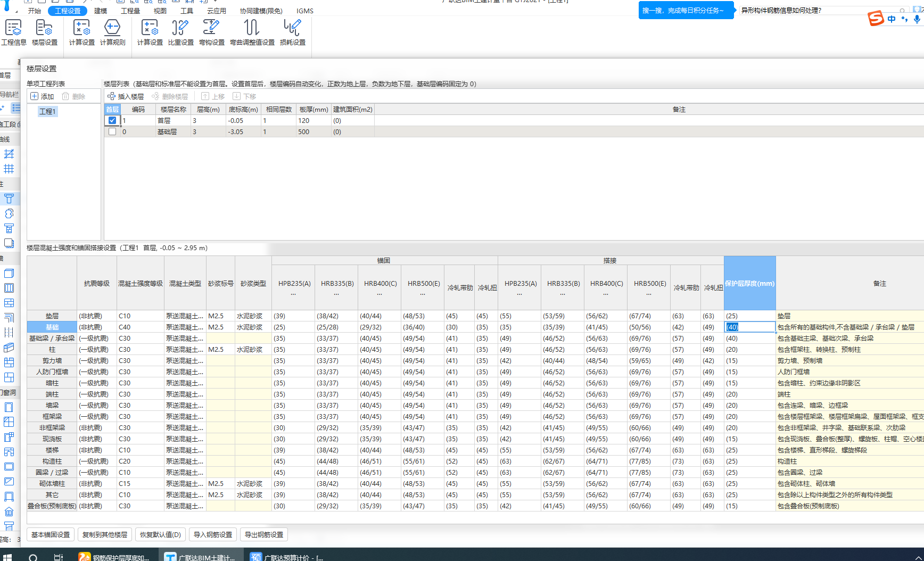Click first 计算设置 ribbon icon
924x561 pixels.
tap(81, 32)
